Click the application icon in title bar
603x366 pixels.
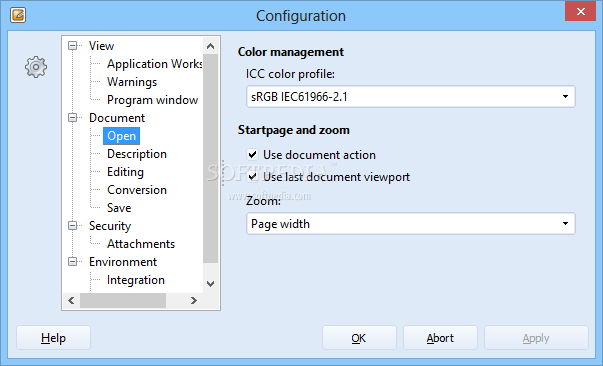[x=18, y=15]
